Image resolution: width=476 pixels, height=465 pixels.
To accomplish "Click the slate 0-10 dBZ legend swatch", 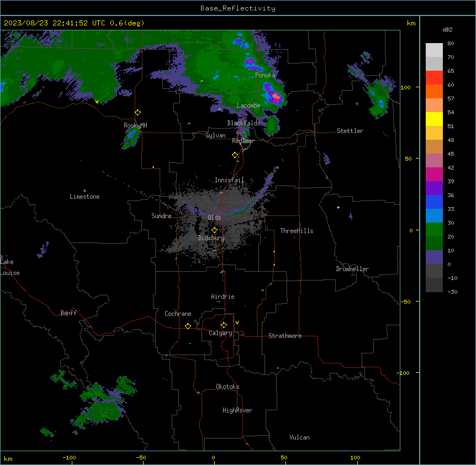I will coord(434,257).
